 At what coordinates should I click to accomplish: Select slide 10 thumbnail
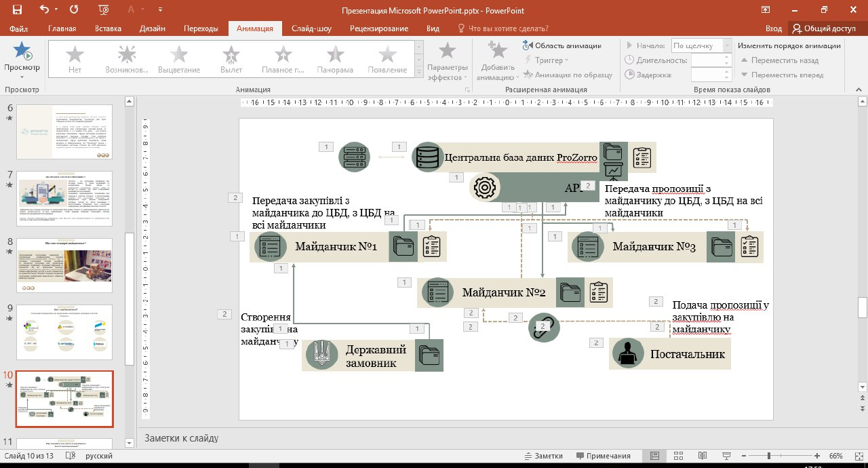(64, 399)
